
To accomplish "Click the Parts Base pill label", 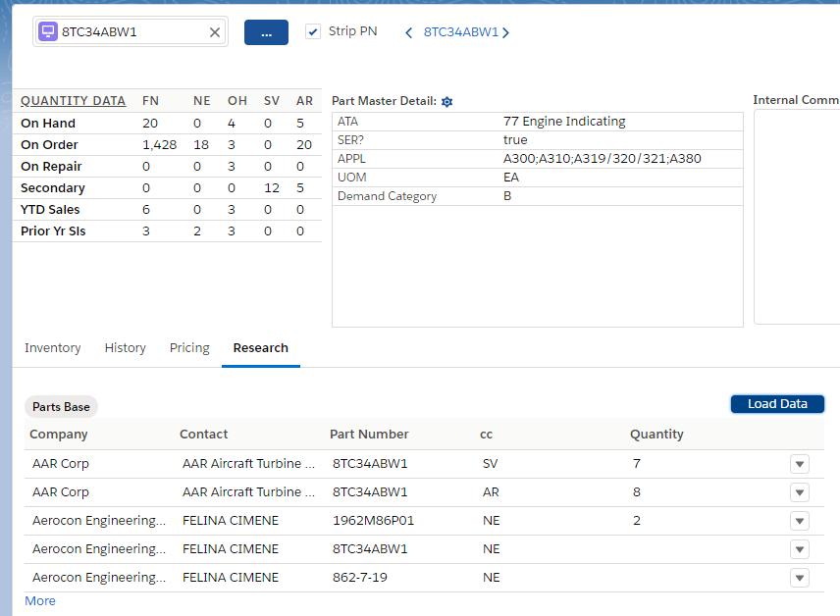I will pyautogui.click(x=61, y=407).
